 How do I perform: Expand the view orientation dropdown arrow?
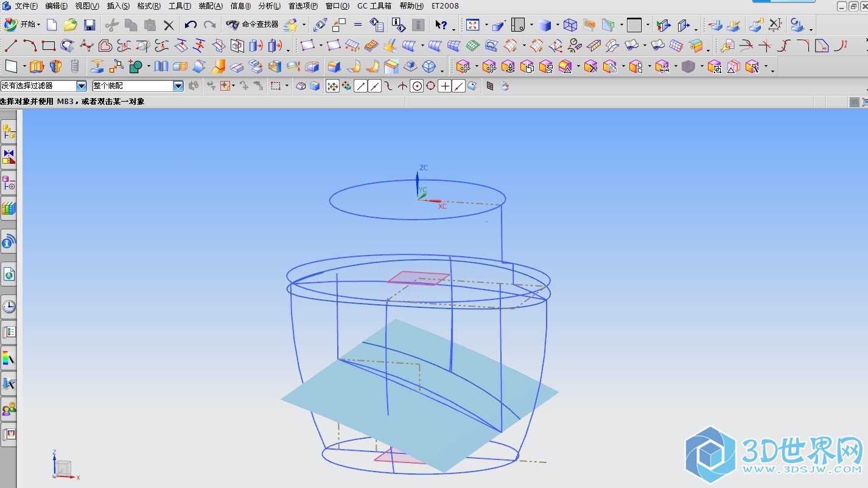(531, 25)
